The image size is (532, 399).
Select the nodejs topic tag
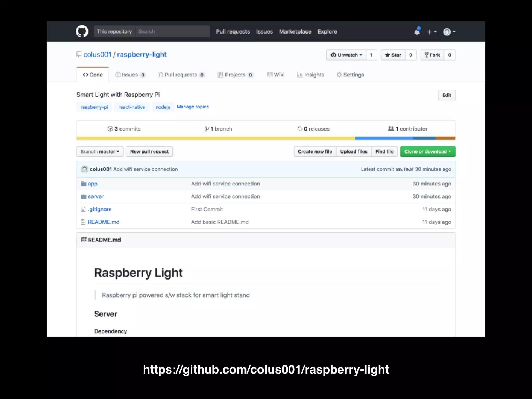(163, 107)
